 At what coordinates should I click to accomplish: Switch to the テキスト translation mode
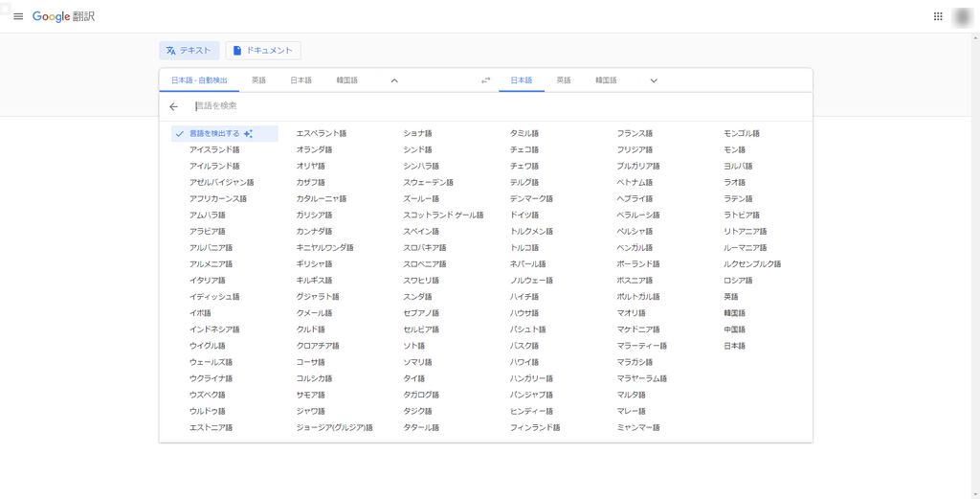point(189,51)
